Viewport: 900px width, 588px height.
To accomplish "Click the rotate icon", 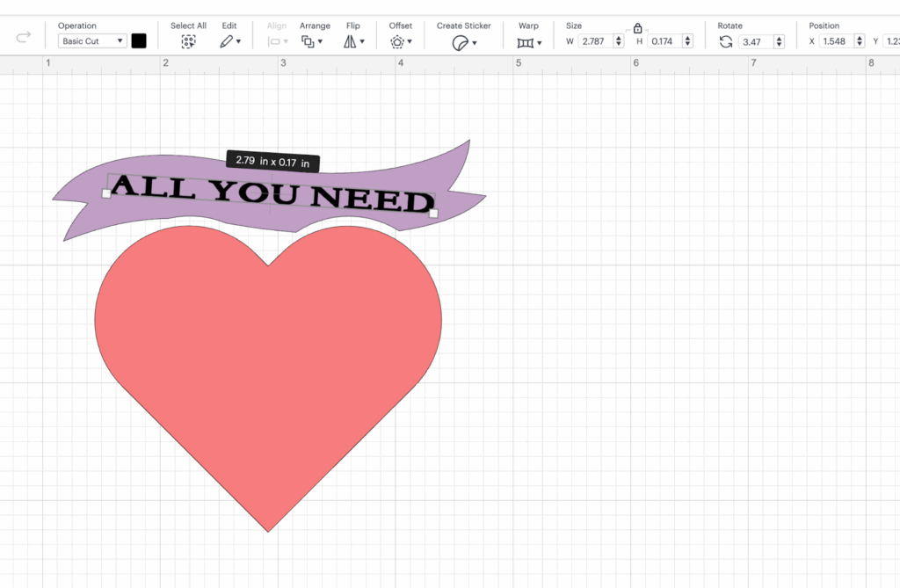I will [x=725, y=41].
